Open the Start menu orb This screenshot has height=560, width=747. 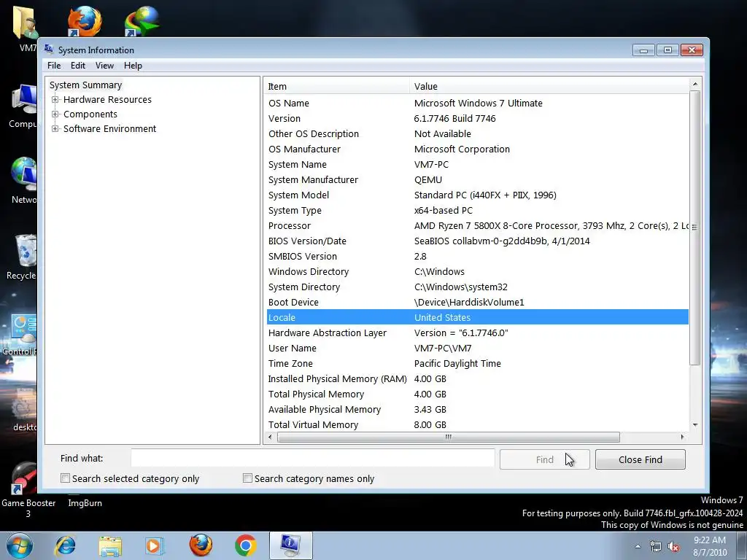20,545
